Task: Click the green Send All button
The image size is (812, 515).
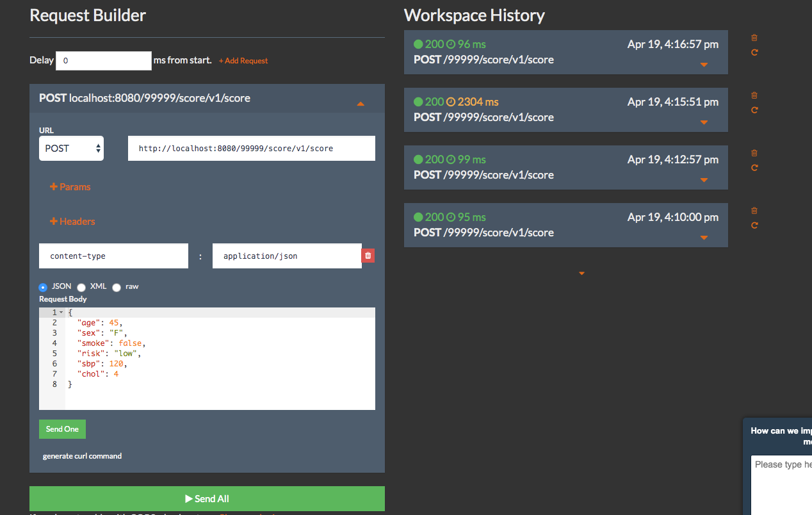Action: (207, 498)
